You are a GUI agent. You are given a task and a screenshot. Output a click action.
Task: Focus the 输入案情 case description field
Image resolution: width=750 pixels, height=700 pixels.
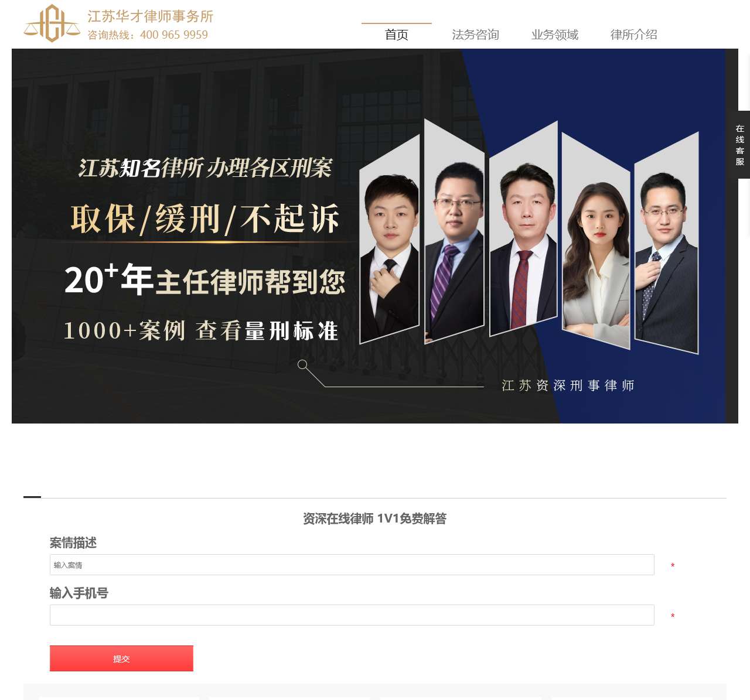coord(352,565)
